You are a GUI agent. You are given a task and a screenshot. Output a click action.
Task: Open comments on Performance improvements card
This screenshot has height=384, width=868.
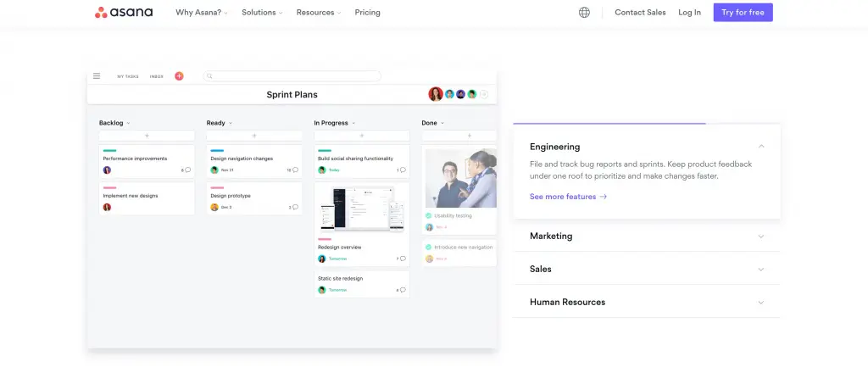tap(187, 170)
